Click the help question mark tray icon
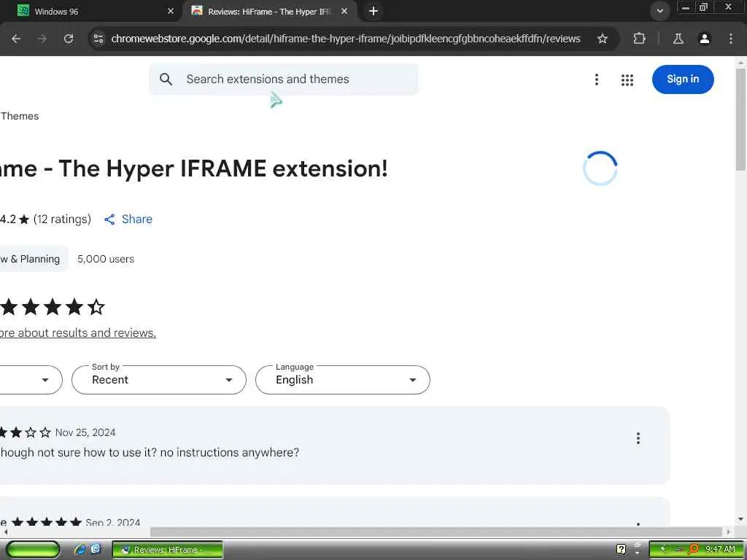This screenshot has width=747, height=560. (x=621, y=549)
